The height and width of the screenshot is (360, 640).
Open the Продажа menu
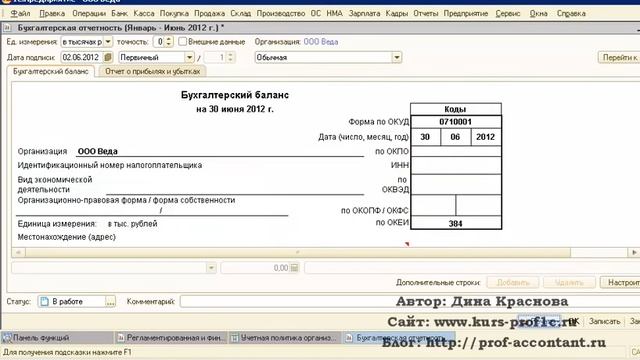click(x=209, y=13)
